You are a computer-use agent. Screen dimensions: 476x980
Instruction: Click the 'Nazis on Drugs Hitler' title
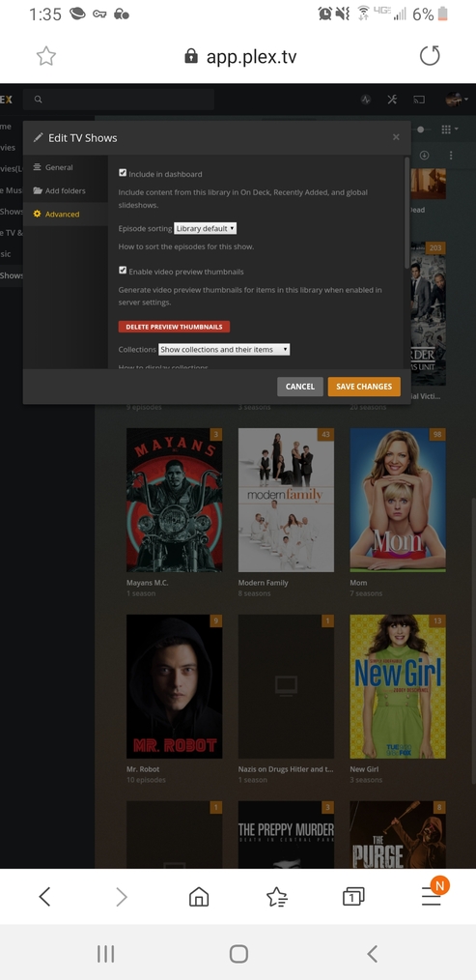click(x=286, y=768)
